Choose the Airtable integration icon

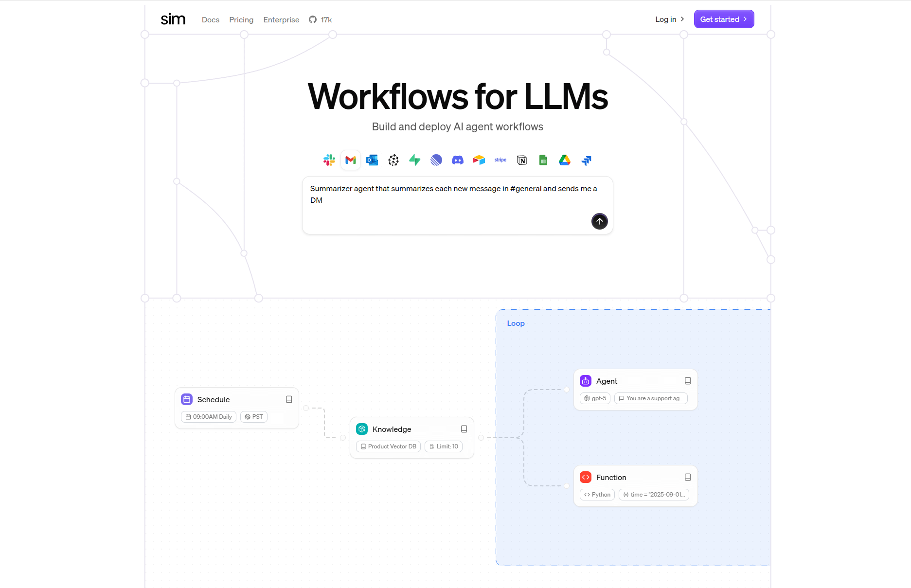479,160
